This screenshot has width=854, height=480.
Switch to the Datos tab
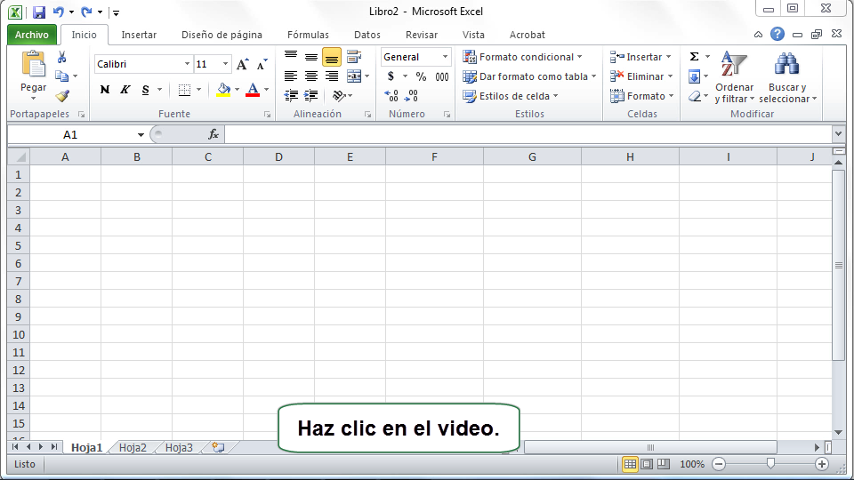coord(367,34)
